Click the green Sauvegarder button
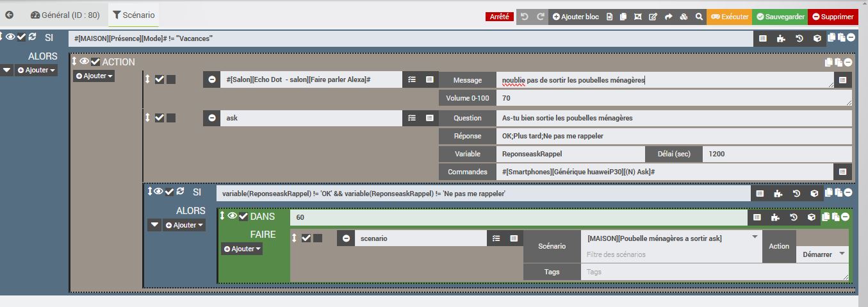The width and height of the screenshot is (868, 307). (780, 17)
